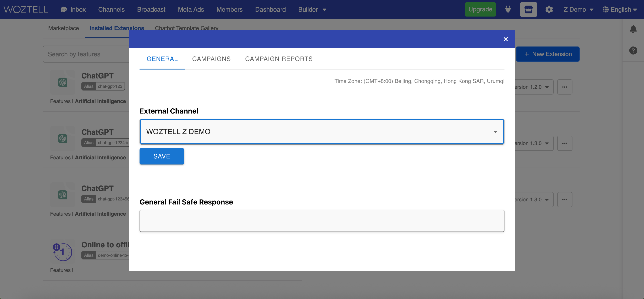Image resolution: width=644 pixels, height=299 pixels.
Task: Open the version 1.2.0 dropdown
Action: (x=534, y=87)
